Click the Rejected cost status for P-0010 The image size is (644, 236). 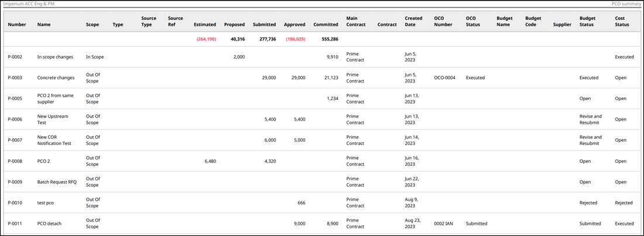(624, 203)
